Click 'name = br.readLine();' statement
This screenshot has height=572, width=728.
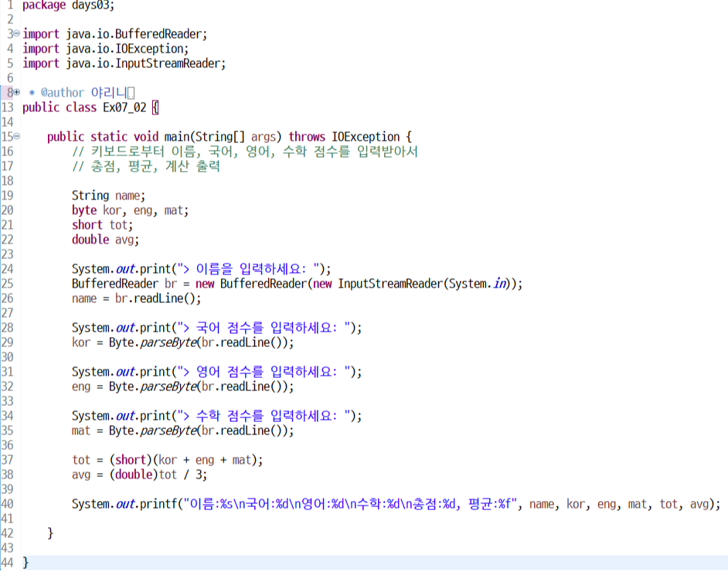point(137,298)
